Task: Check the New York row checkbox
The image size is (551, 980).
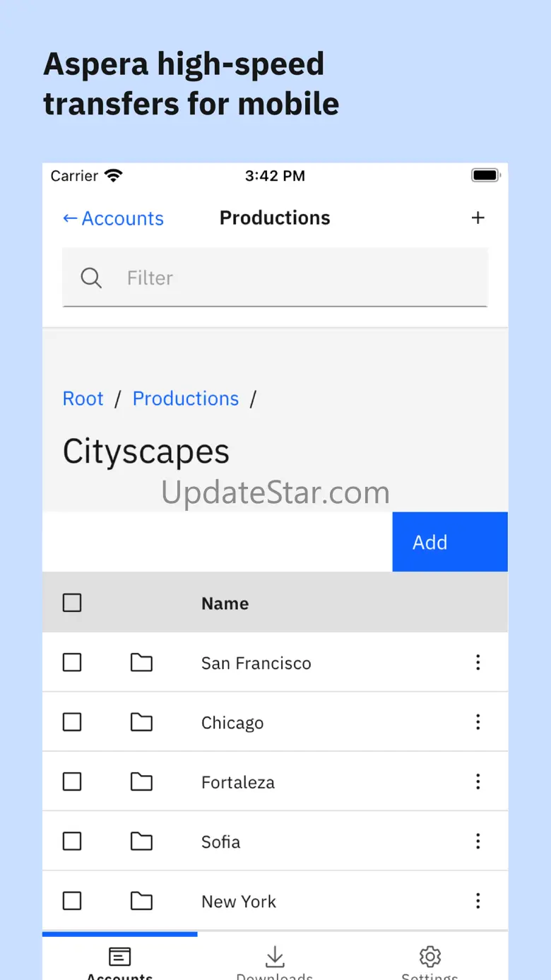Action: pyautogui.click(x=72, y=900)
